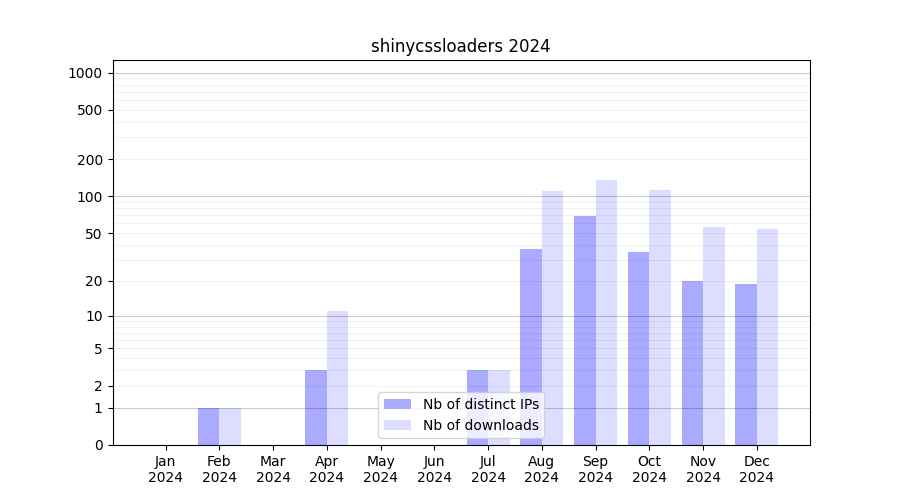
Task: Click the 'Jan 2024' x-axis label
Action: (x=165, y=469)
